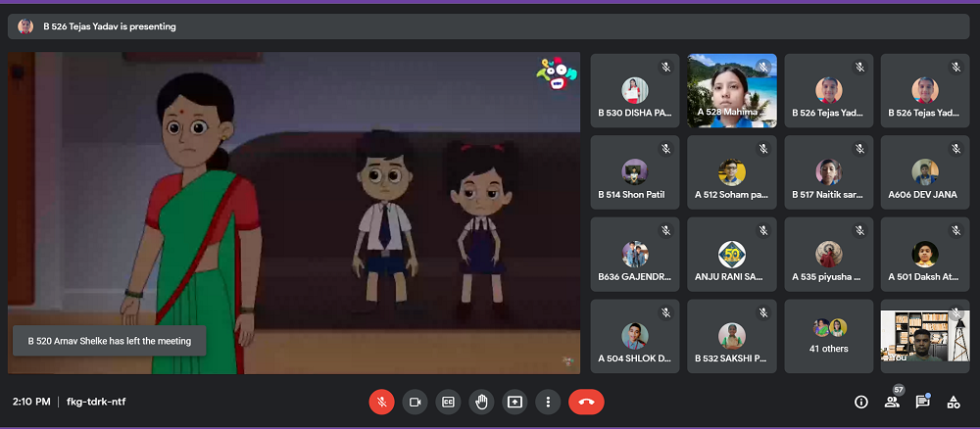Click the meeting code fkg-tdrk-ntf
980x429 pixels.
tap(96, 402)
